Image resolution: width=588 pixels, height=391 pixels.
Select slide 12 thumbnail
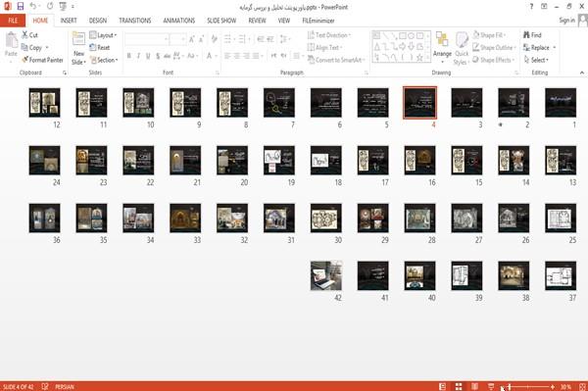[x=45, y=102]
